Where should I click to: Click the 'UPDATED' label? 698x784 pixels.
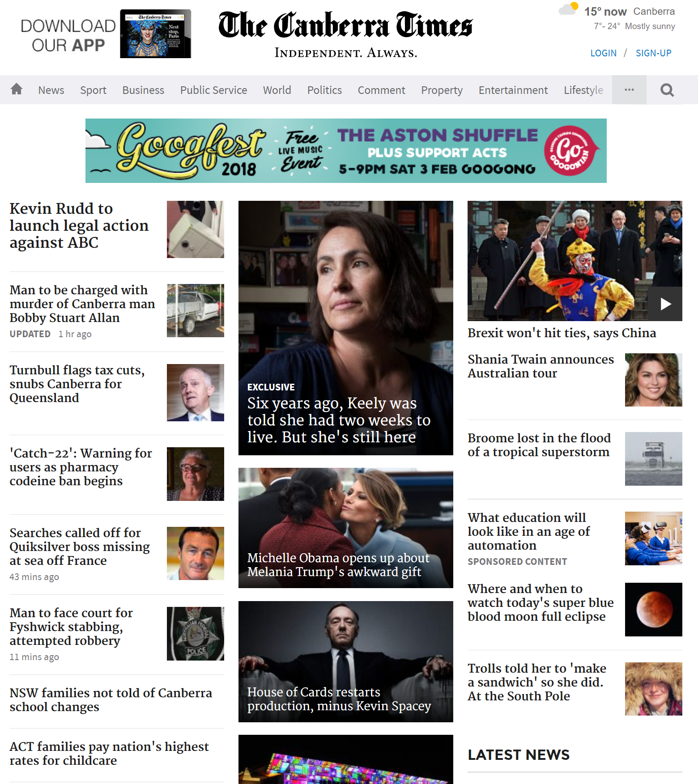click(30, 334)
